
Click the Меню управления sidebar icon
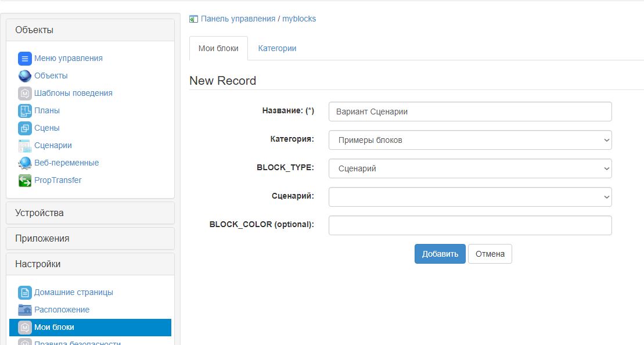point(24,58)
